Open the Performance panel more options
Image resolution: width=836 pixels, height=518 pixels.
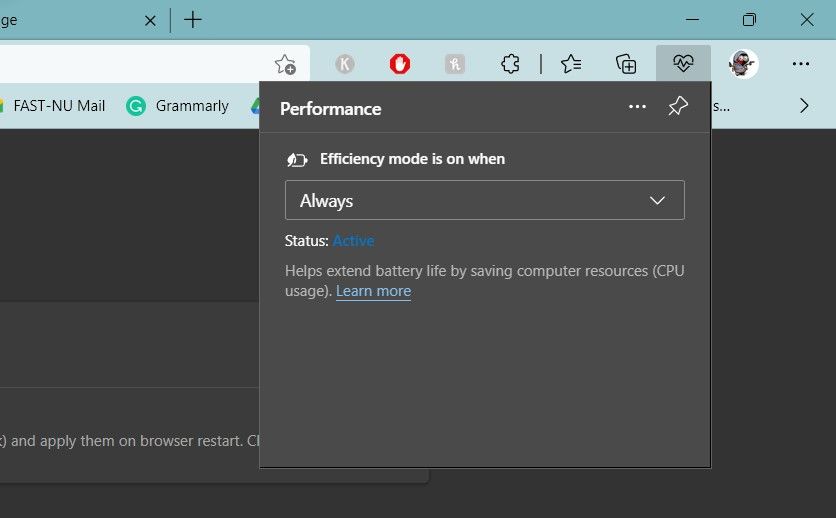(x=638, y=108)
